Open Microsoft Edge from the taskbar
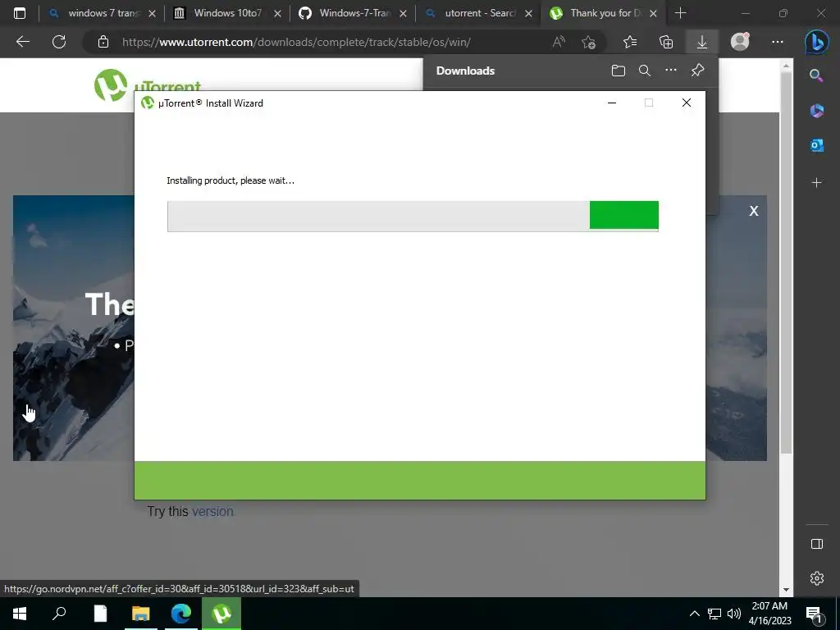This screenshot has height=630, width=840. [x=181, y=614]
